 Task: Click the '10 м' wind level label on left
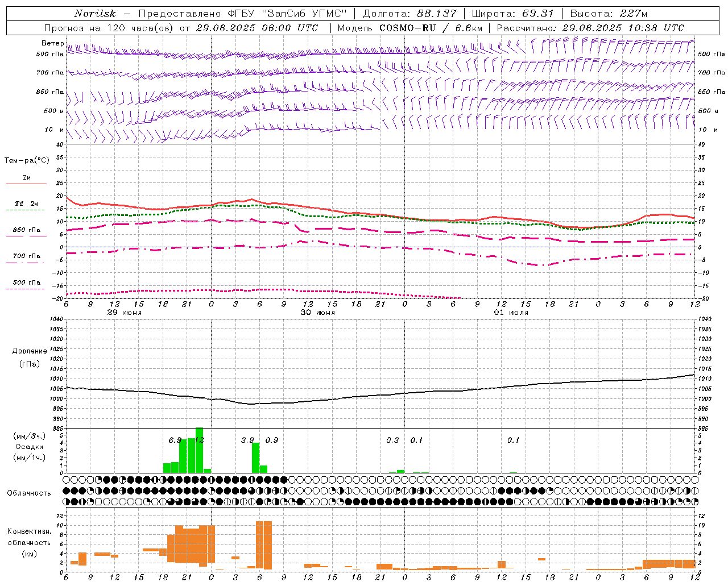point(55,130)
